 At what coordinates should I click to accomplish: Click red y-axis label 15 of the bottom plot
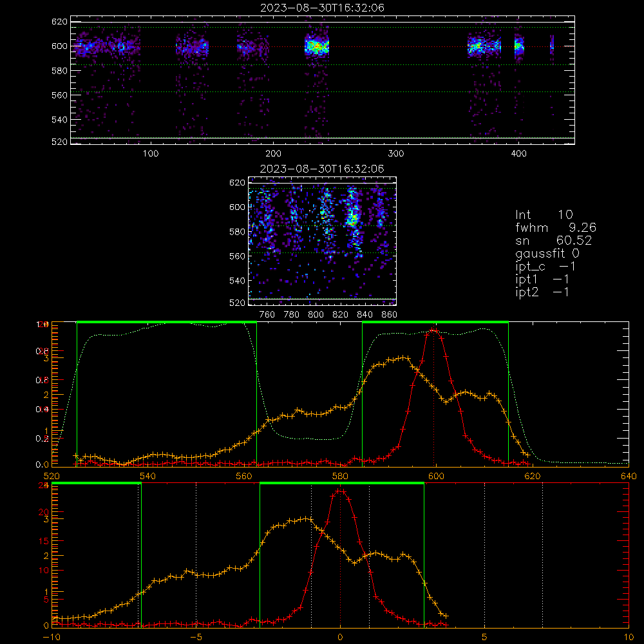pyautogui.click(x=44, y=542)
